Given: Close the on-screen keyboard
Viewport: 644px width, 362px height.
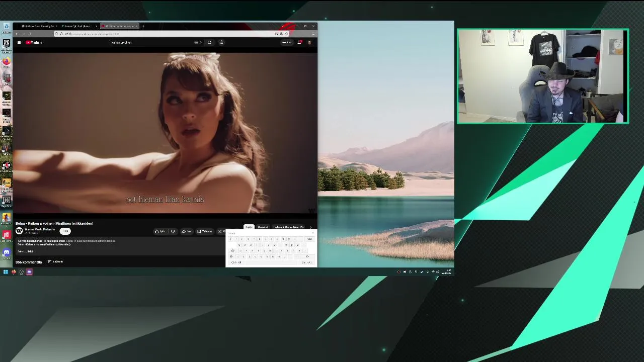Looking at the screenshot, I should point(313,233).
